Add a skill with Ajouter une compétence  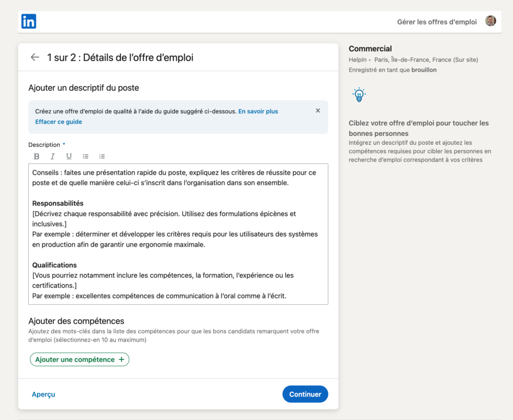click(x=79, y=359)
